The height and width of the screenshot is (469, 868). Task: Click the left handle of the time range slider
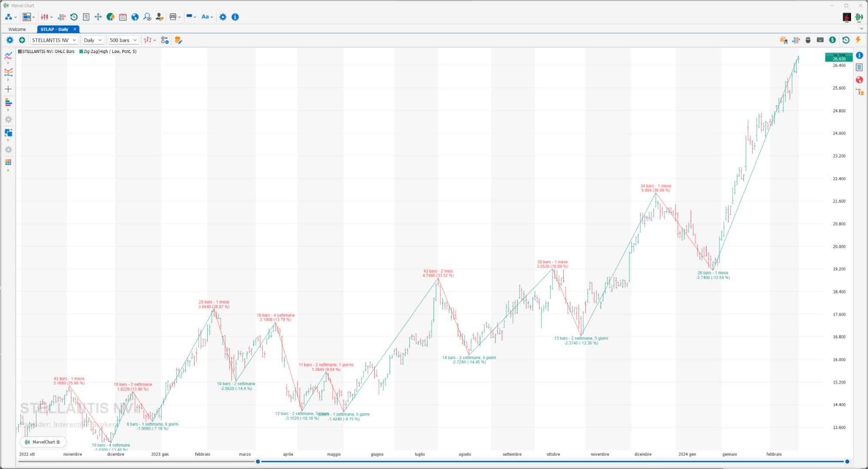[x=258, y=462]
